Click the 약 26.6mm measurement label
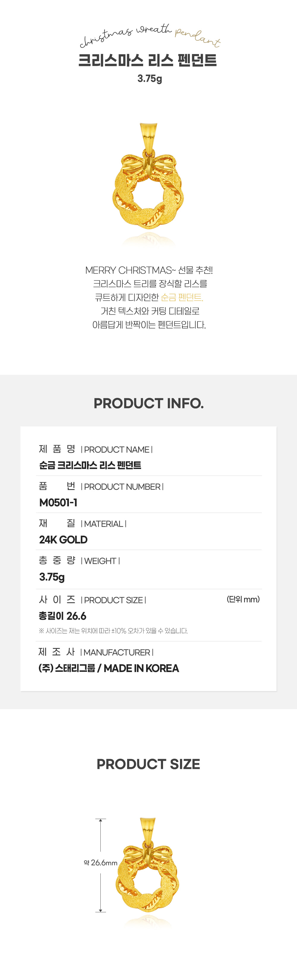 (100, 863)
